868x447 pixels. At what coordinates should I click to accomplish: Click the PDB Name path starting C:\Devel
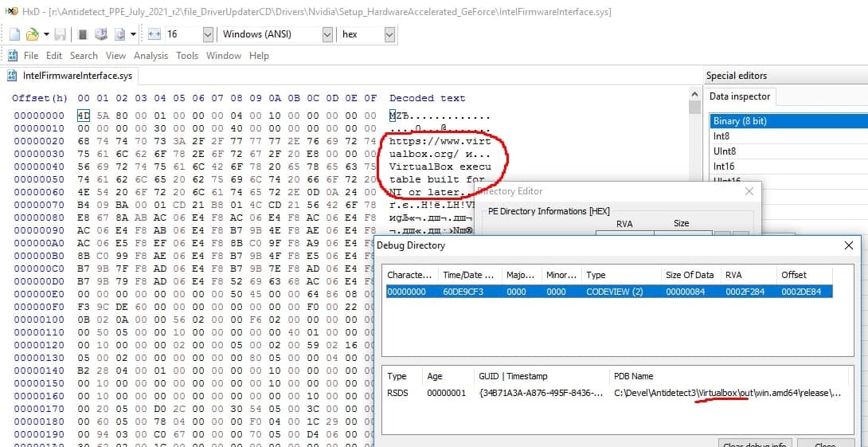click(728, 394)
